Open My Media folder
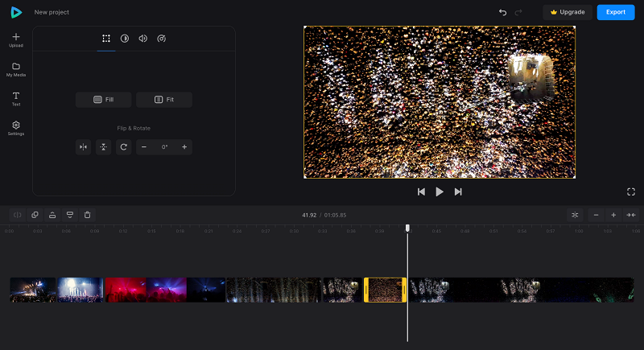 (16, 69)
